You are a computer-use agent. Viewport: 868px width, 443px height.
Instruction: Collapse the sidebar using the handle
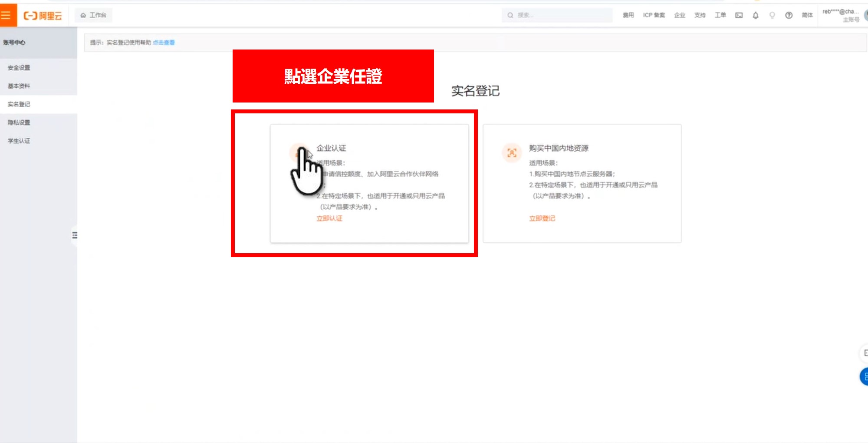pyautogui.click(x=75, y=235)
